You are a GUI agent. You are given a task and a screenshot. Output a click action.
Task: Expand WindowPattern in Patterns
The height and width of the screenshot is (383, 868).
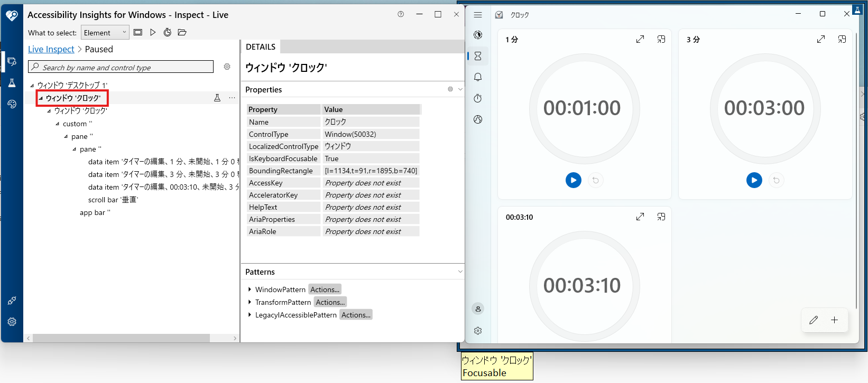(250, 289)
